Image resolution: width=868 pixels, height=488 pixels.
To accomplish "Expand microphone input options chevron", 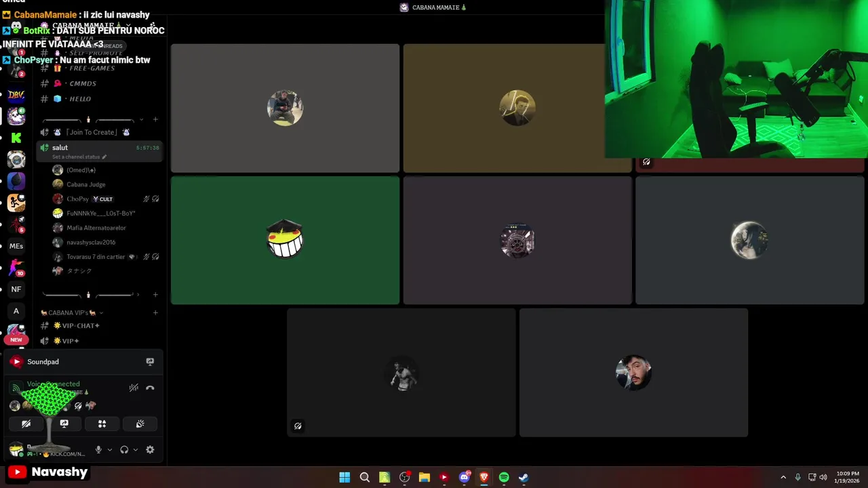I will (110, 449).
